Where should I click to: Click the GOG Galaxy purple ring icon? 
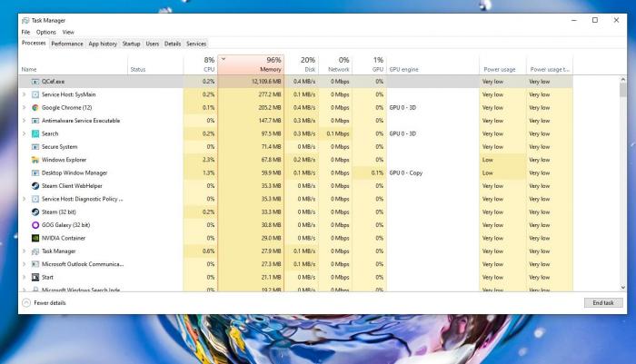pyautogui.click(x=35, y=225)
